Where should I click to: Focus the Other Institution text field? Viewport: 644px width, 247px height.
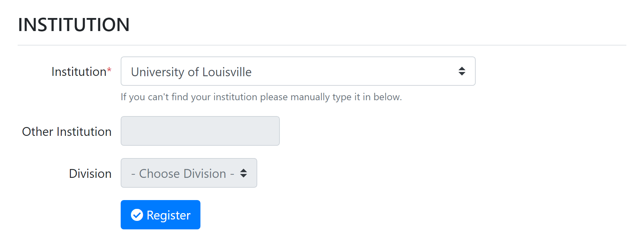(x=200, y=131)
